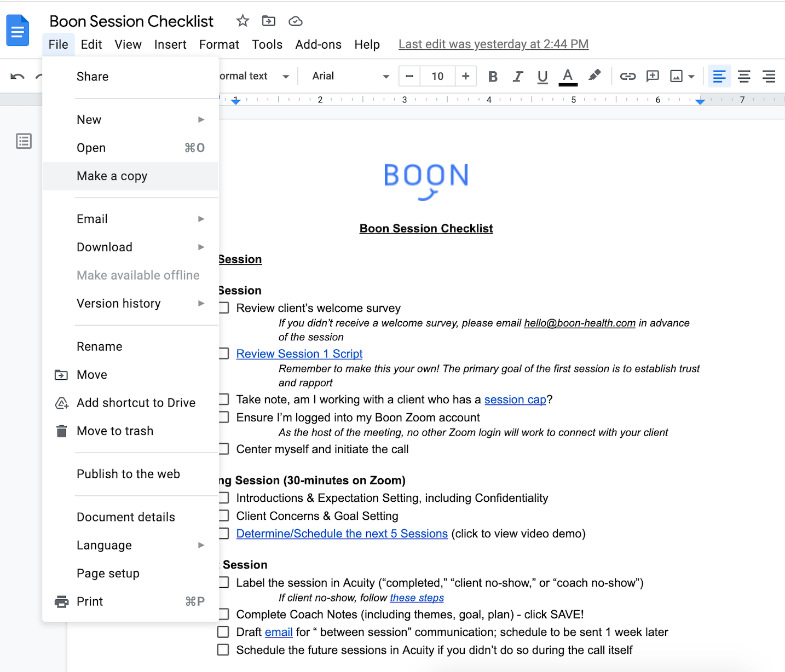Open the text color picker

pyautogui.click(x=568, y=77)
